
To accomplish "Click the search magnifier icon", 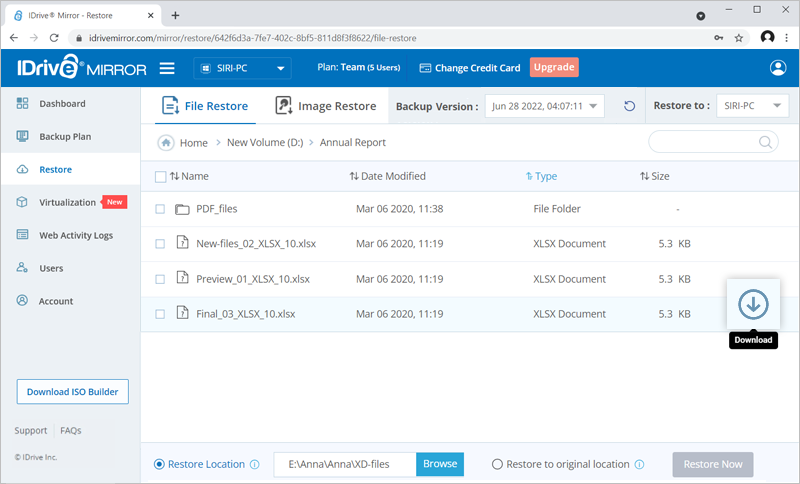I will (x=765, y=142).
